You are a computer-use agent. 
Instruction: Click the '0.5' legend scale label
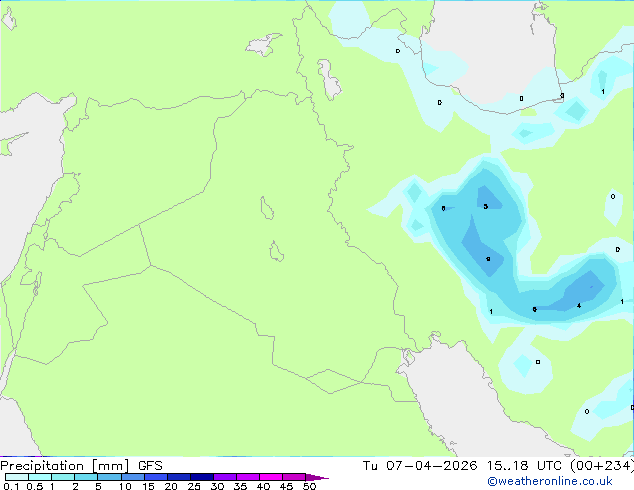34,486
